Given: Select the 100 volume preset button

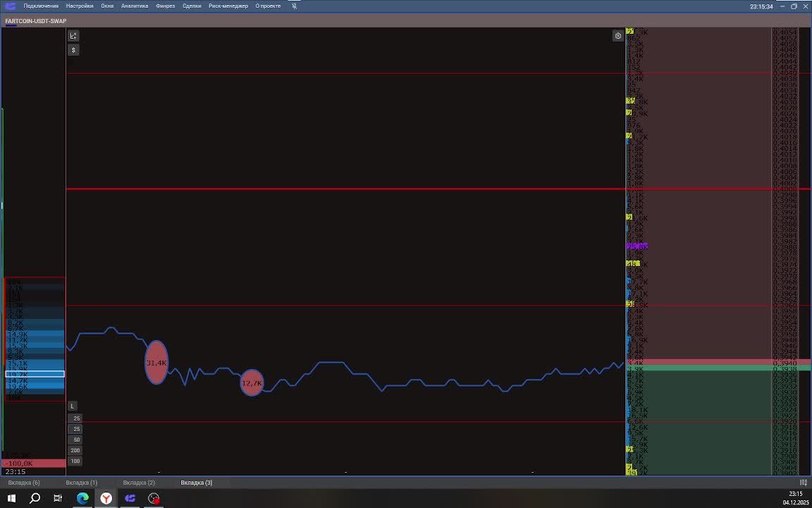Looking at the screenshot, I should click(75, 461).
